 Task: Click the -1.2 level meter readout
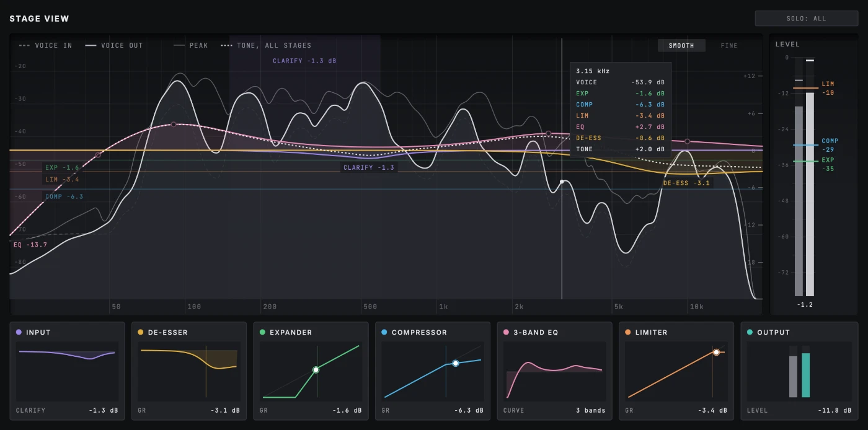pos(805,305)
